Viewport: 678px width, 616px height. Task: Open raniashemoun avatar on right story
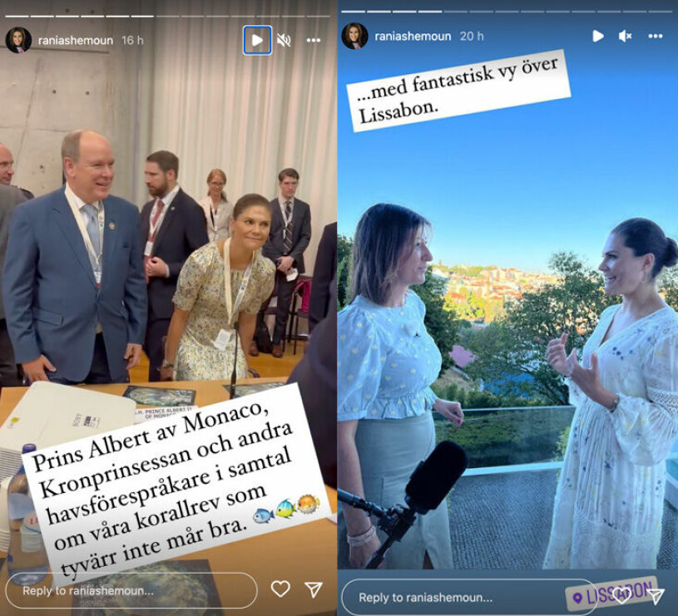click(354, 36)
